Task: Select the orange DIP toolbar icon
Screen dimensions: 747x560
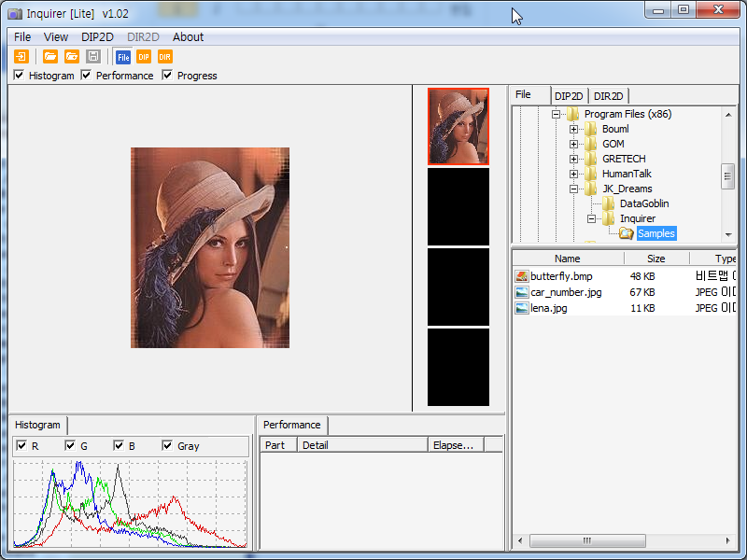Action: point(144,57)
